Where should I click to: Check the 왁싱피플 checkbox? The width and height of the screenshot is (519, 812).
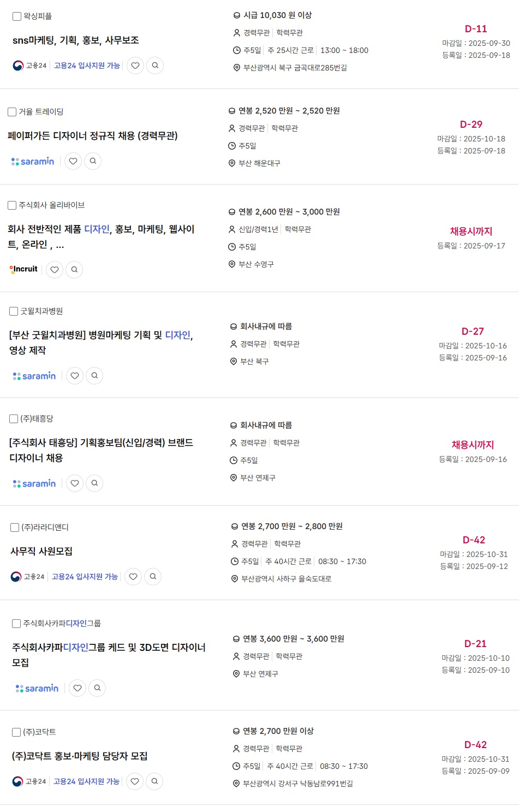[17, 16]
